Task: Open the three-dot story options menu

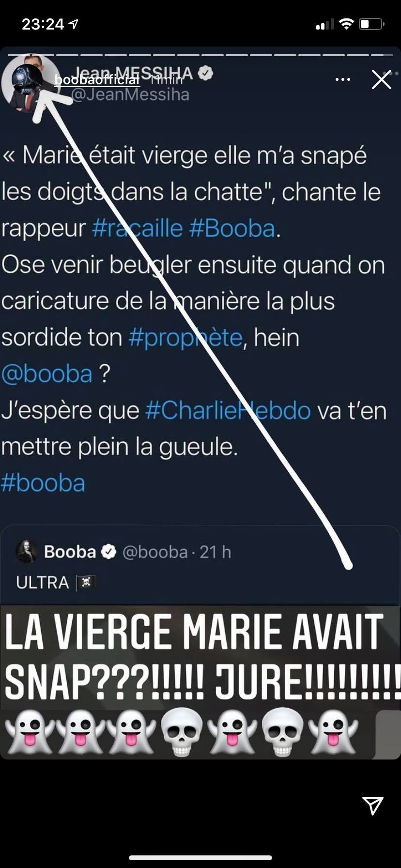Action: pyautogui.click(x=343, y=79)
